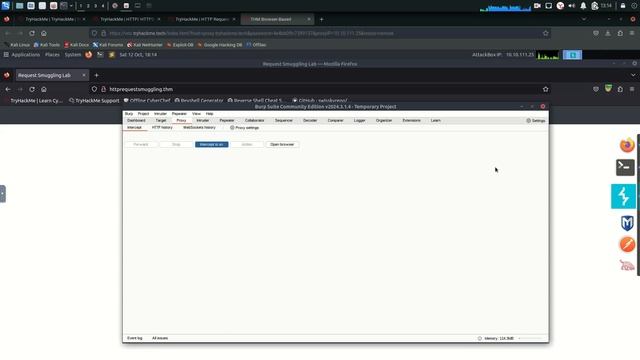
Task: Open Burp Suite lightning-bolt dock icon
Action: pos(623,196)
